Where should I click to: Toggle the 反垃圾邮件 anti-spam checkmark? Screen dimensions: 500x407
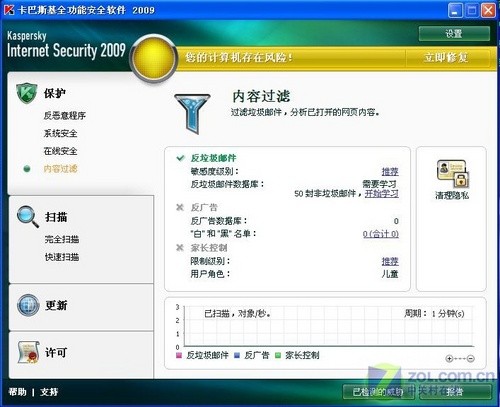tap(180, 158)
